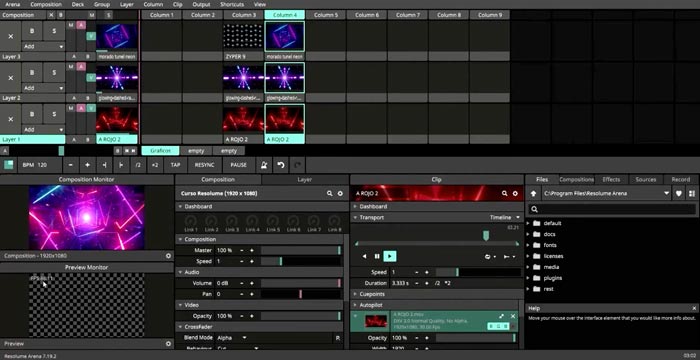The width and height of the screenshot is (700, 360).
Task: Select the Graficos deck
Action: coord(160,151)
